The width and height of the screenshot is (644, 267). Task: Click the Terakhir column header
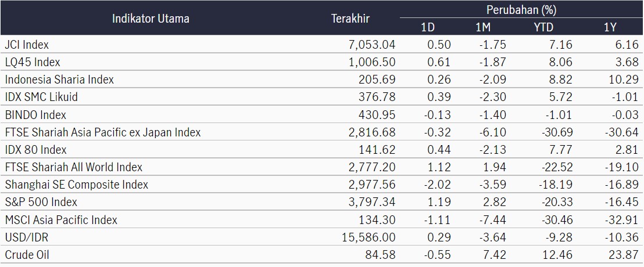[350, 19]
